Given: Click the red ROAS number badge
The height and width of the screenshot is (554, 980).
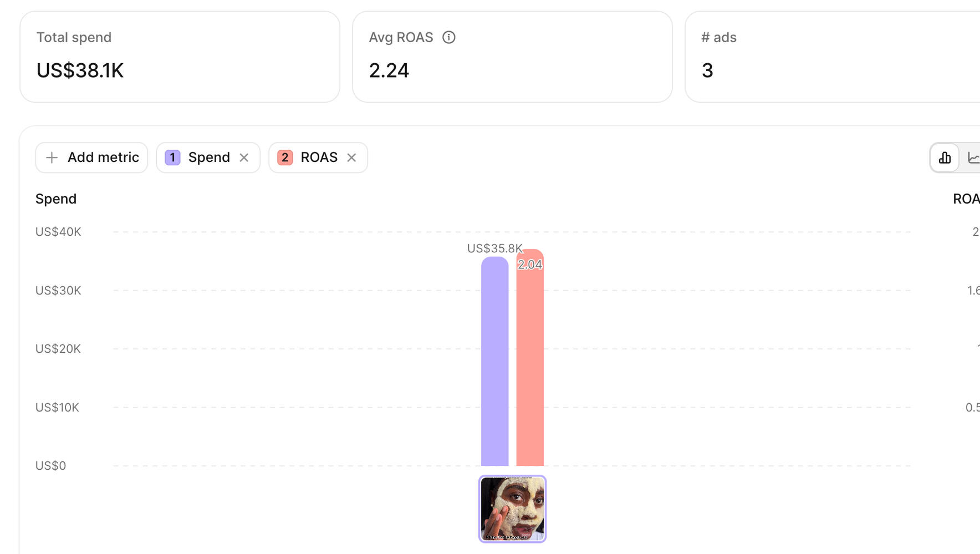Looking at the screenshot, I should tap(285, 157).
